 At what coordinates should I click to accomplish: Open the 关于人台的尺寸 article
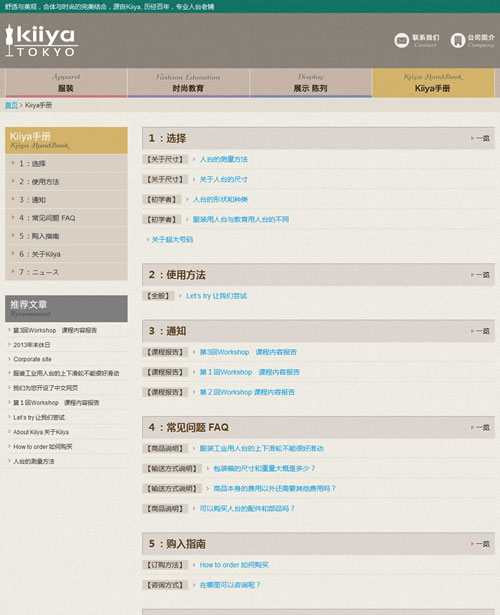pyautogui.click(x=224, y=179)
